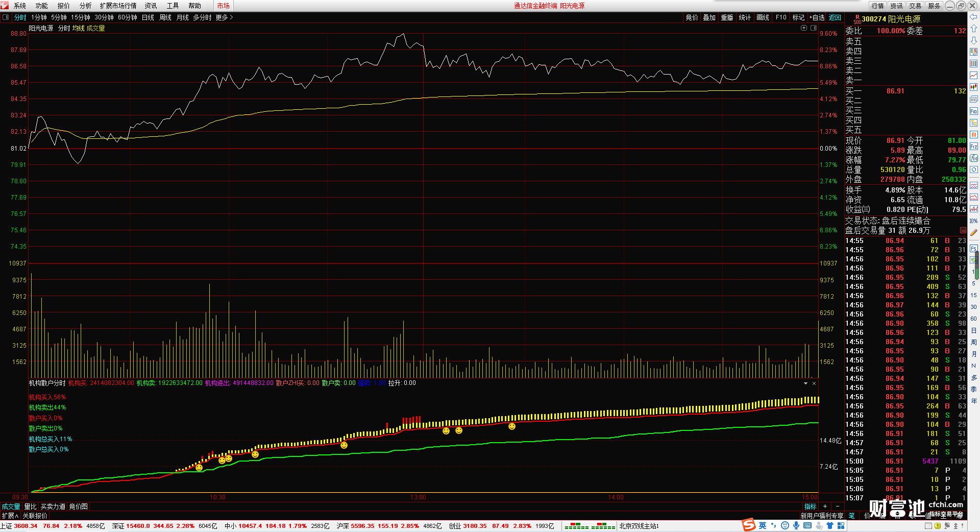This screenshot has height=532, width=980.
Task: Open the 帮助 menu
Action: 195,6
